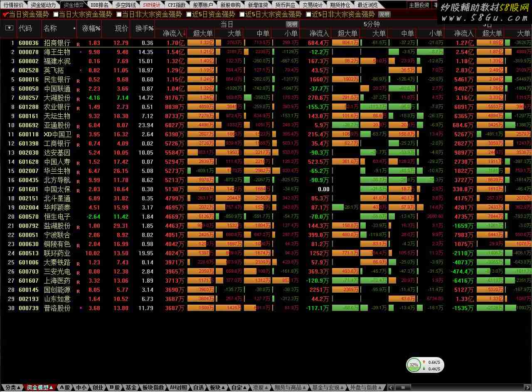The width and height of the screenshot is (532, 392).
Task: Open the 创业 bottom tab
Action: pyautogui.click(x=98, y=387)
